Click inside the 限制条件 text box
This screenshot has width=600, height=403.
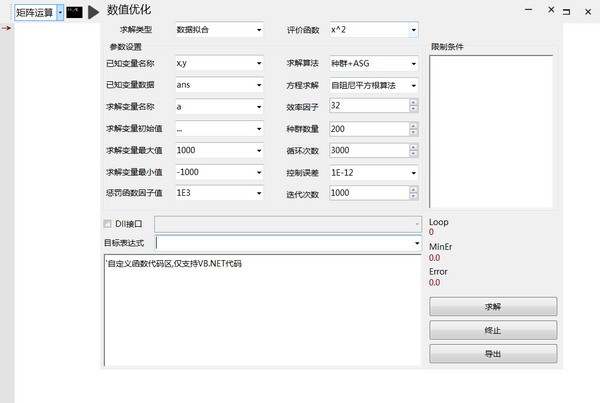[x=490, y=130]
